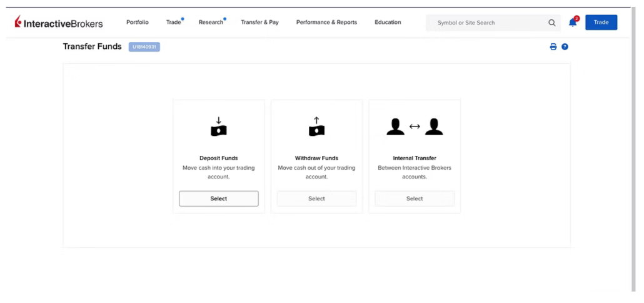Select Deposit Funds option
The image size is (644, 303).
pos(218,198)
